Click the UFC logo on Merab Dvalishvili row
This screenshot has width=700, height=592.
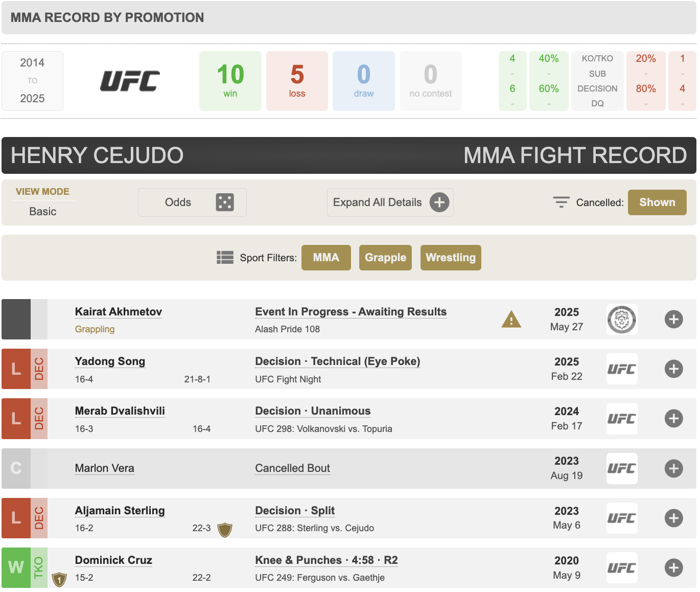[622, 419]
